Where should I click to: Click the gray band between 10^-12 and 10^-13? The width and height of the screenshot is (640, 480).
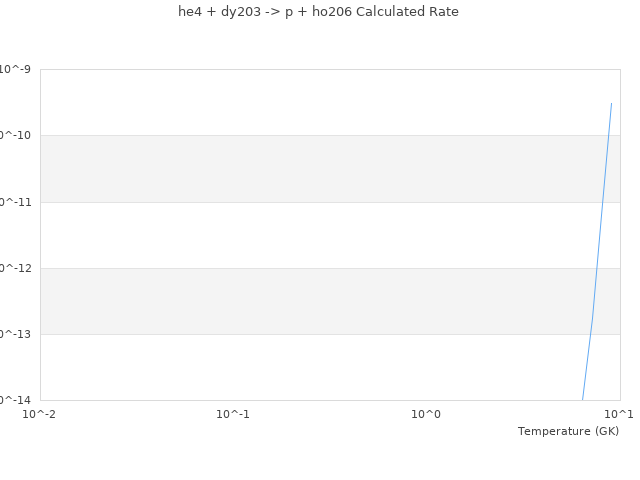300,301
